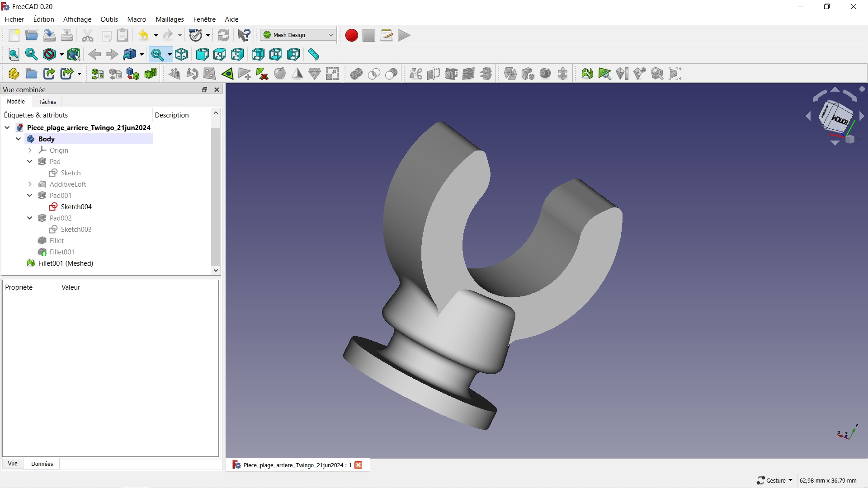Open the Fichier menu
The image size is (868, 488).
[x=14, y=19]
